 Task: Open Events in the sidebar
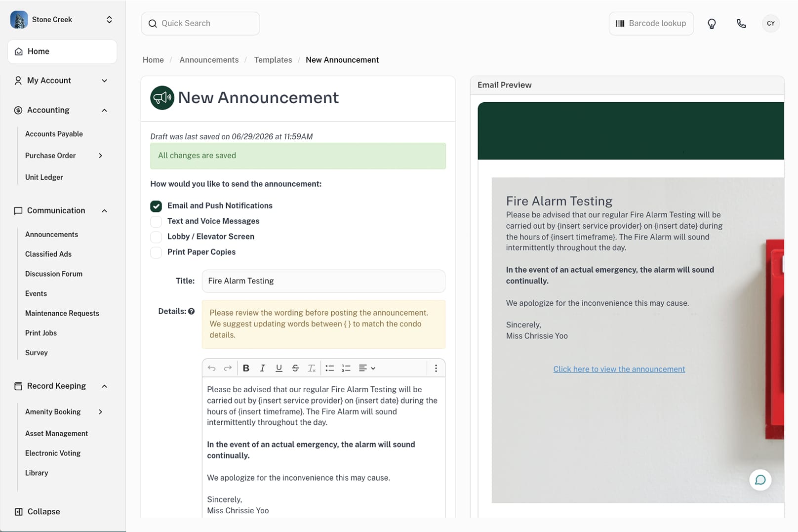(36, 293)
